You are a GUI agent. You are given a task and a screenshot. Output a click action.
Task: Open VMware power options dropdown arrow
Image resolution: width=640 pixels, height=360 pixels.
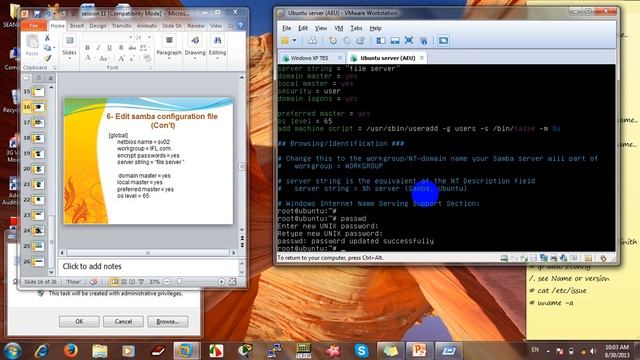294,40
